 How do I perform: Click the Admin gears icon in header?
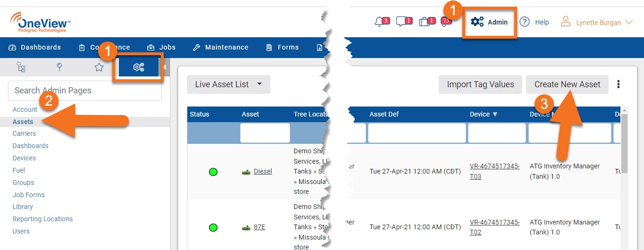tap(477, 22)
